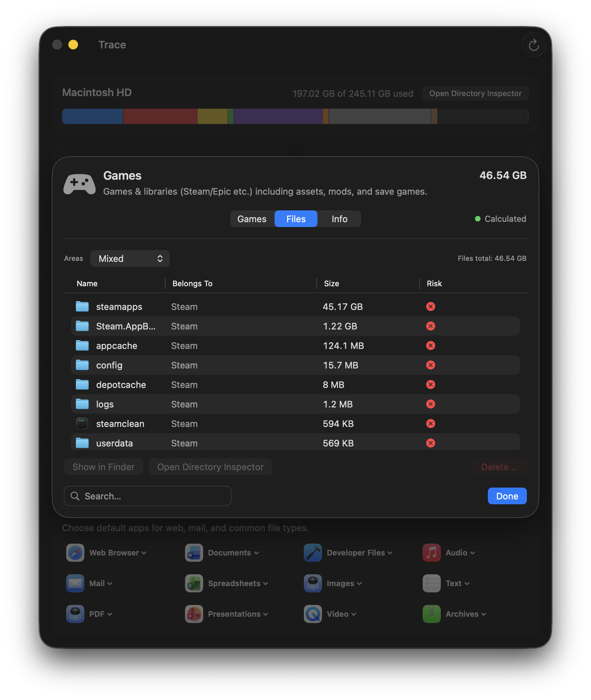Screen dimensions: 591x700
Task: Open the steamapps folder icon
Action: click(x=82, y=306)
